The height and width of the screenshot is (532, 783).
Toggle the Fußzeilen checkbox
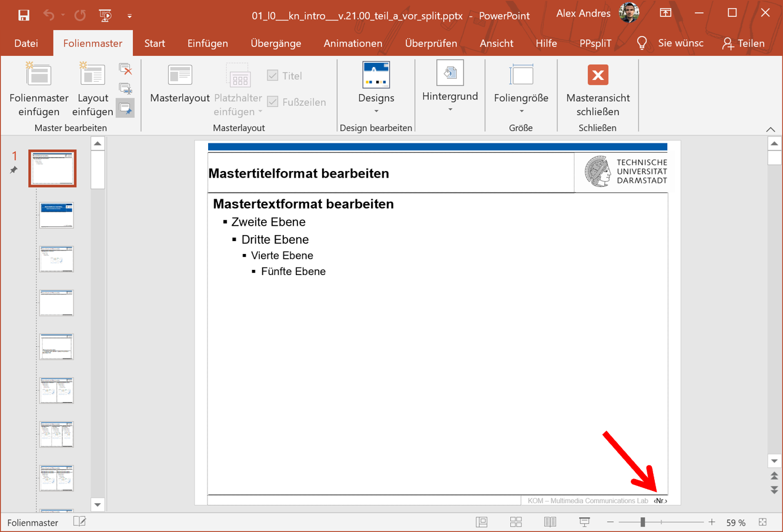point(272,102)
